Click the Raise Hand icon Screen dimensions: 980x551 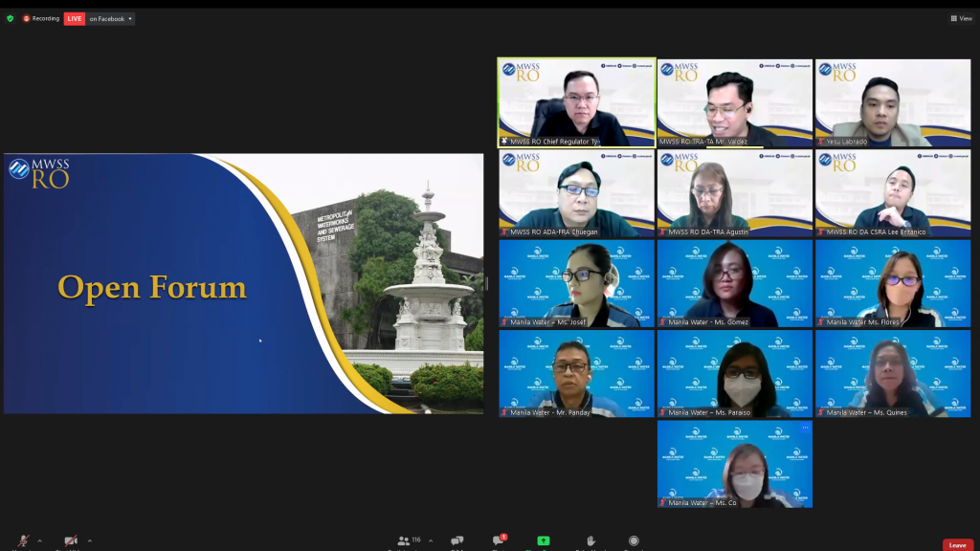click(x=590, y=541)
